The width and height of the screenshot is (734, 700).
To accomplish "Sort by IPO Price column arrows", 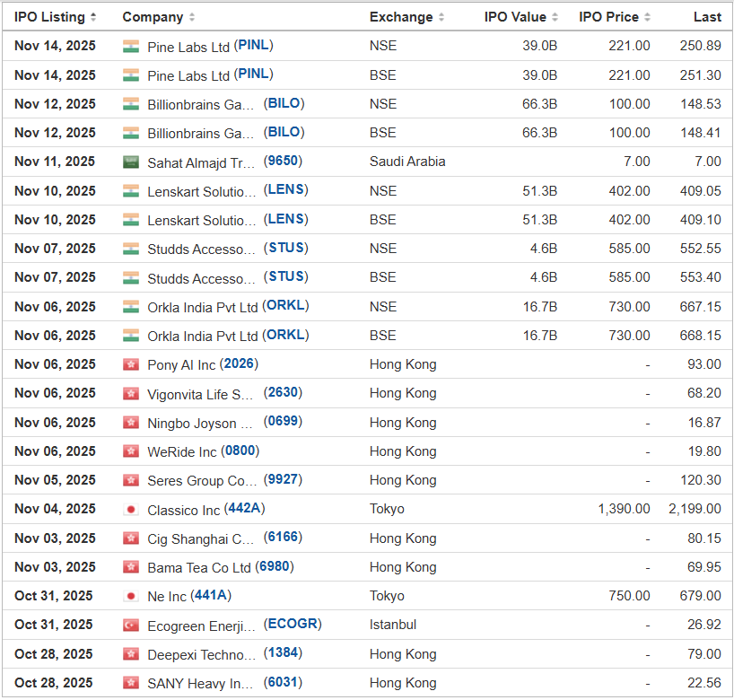I will [x=647, y=17].
